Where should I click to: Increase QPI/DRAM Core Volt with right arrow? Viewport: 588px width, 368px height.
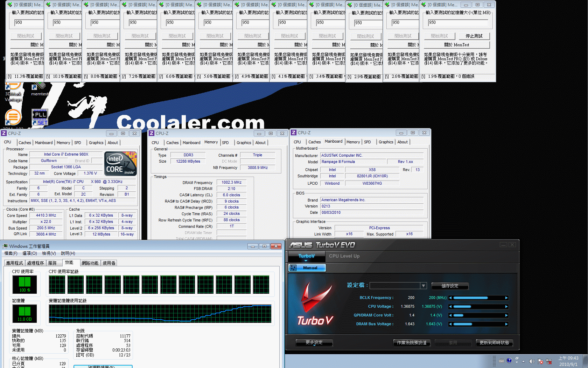[506, 315]
